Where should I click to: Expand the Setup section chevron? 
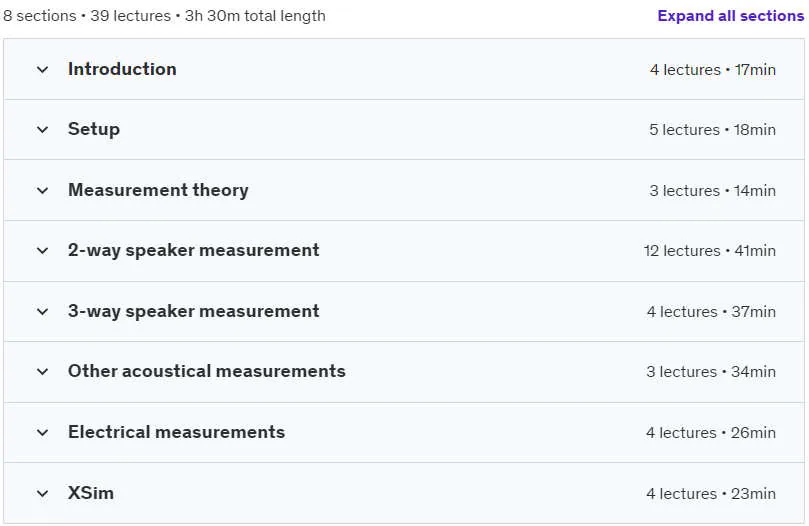[x=43, y=130]
